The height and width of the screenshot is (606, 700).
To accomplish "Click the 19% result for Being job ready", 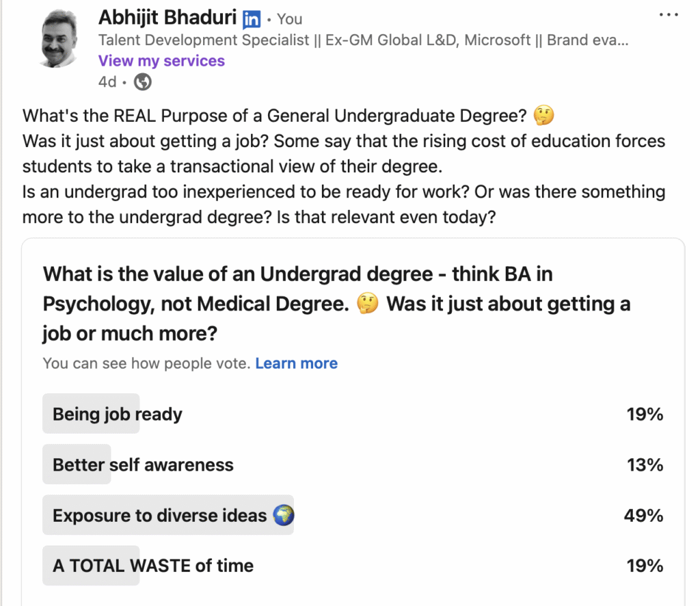I will click(x=645, y=414).
